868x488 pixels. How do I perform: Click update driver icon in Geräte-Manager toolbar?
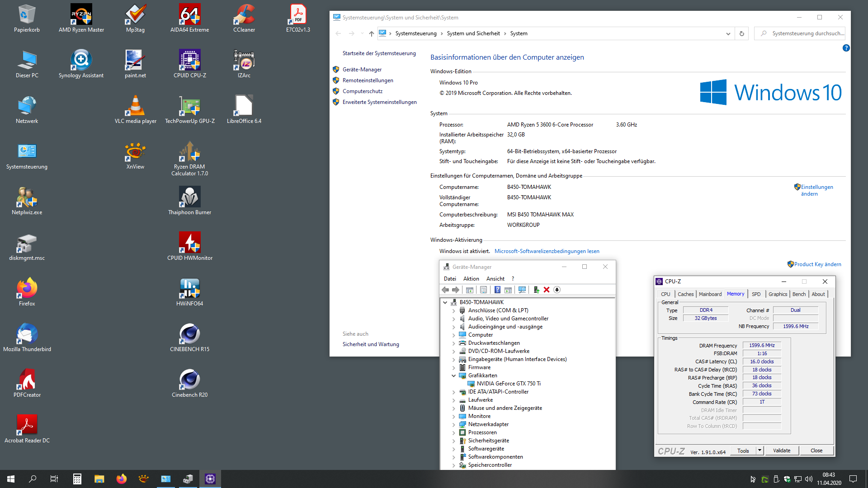coord(536,290)
